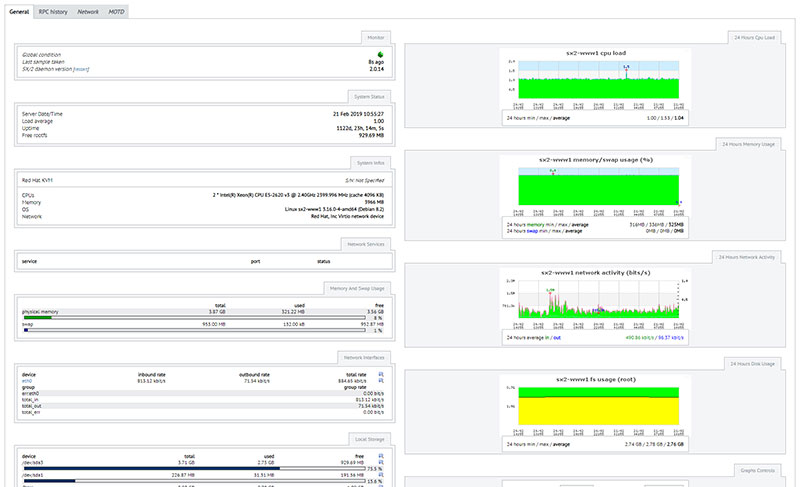The width and height of the screenshot is (800, 487).
Task: Click the [restart] daemon link
Action: (x=81, y=69)
